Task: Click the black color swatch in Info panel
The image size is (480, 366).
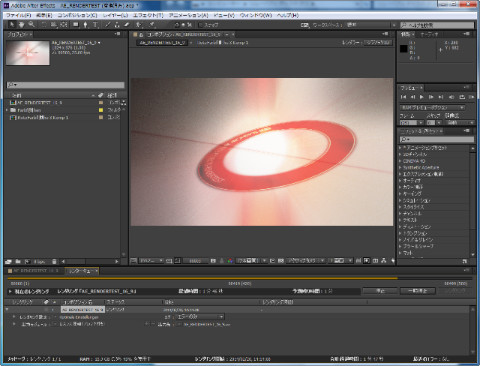Action: click(404, 49)
